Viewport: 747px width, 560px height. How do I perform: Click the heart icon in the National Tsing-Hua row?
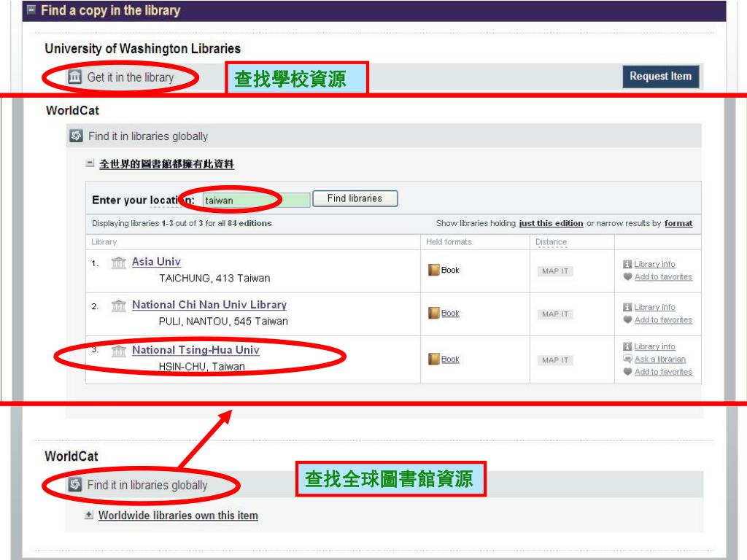[x=627, y=372]
